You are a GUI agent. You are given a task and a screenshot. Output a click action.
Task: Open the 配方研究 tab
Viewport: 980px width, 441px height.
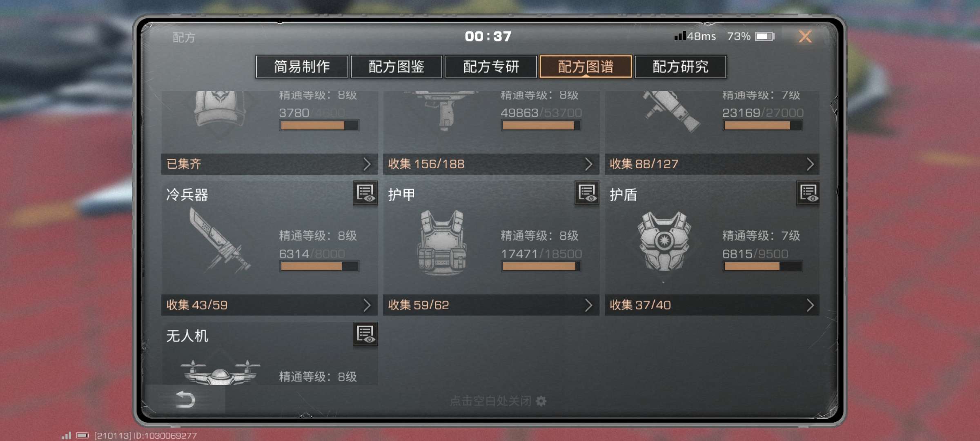click(681, 67)
